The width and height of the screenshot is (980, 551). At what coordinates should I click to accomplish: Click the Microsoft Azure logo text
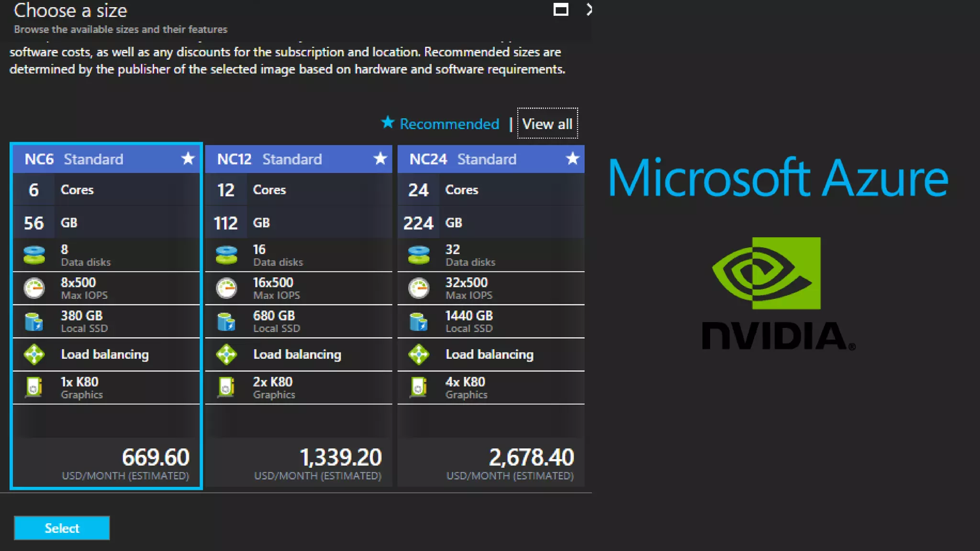[x=778, y=178]
